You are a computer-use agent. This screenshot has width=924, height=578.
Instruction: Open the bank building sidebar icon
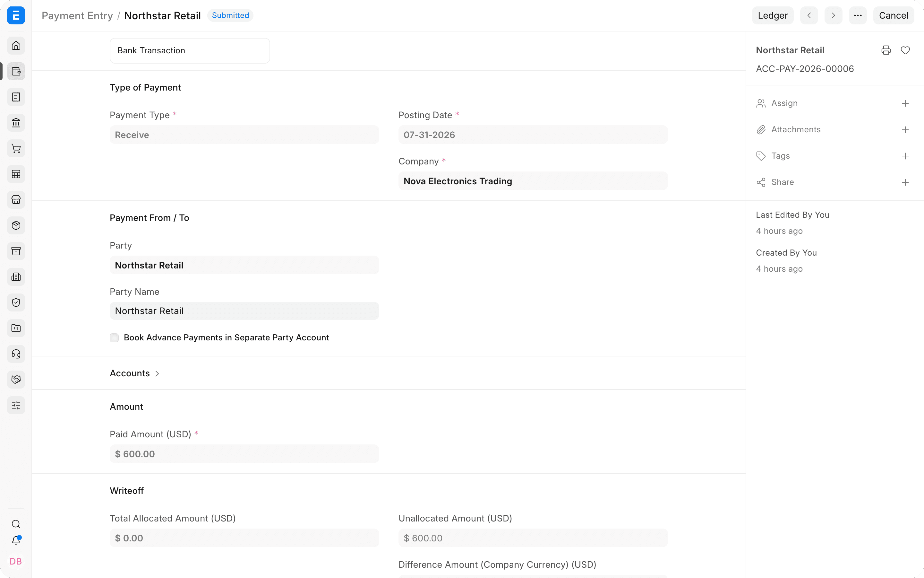[16, 123]
